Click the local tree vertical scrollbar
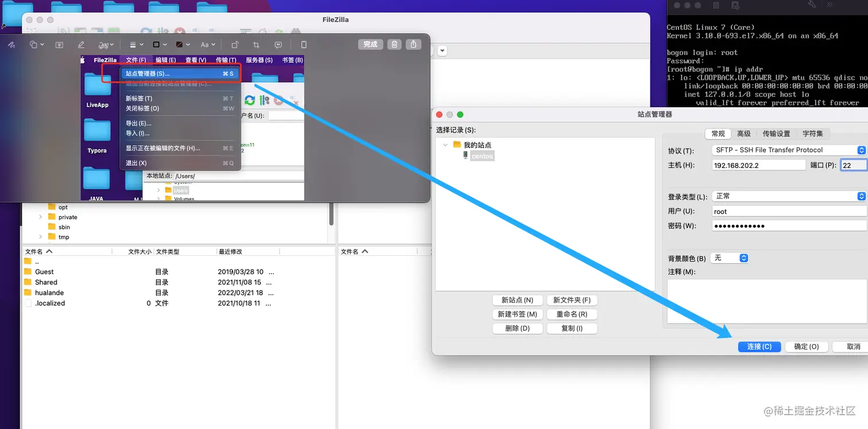Viewport: 868px width, 429px height. (331, 214)
